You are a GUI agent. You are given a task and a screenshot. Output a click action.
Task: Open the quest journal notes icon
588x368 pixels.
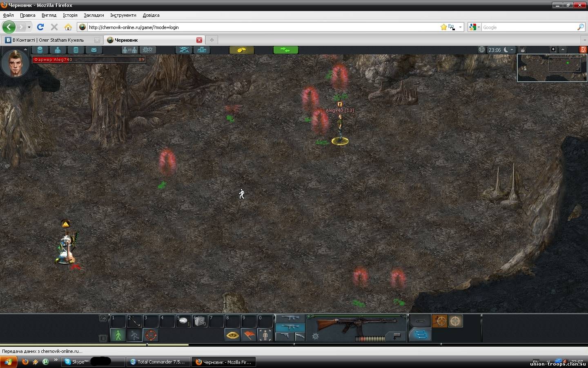point(76,50)
